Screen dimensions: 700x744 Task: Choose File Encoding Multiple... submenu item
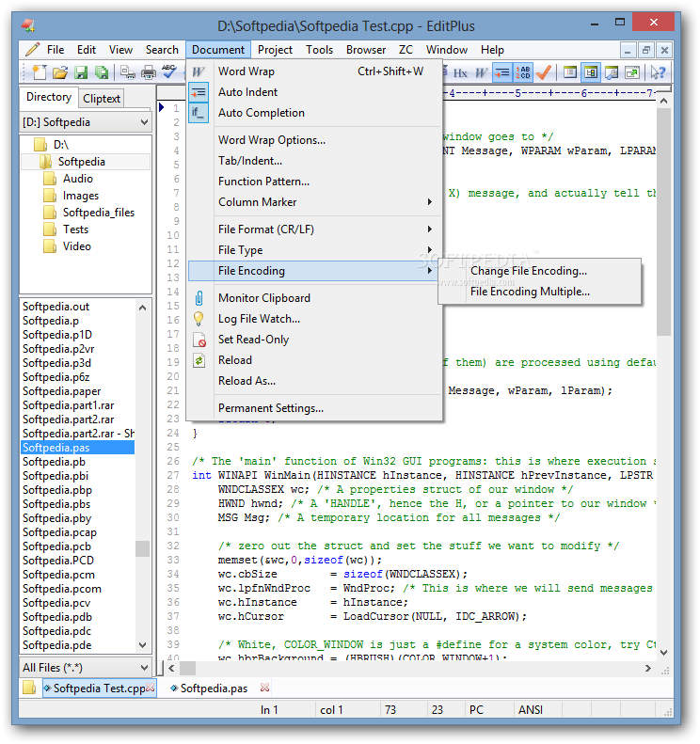coord(540,292)
